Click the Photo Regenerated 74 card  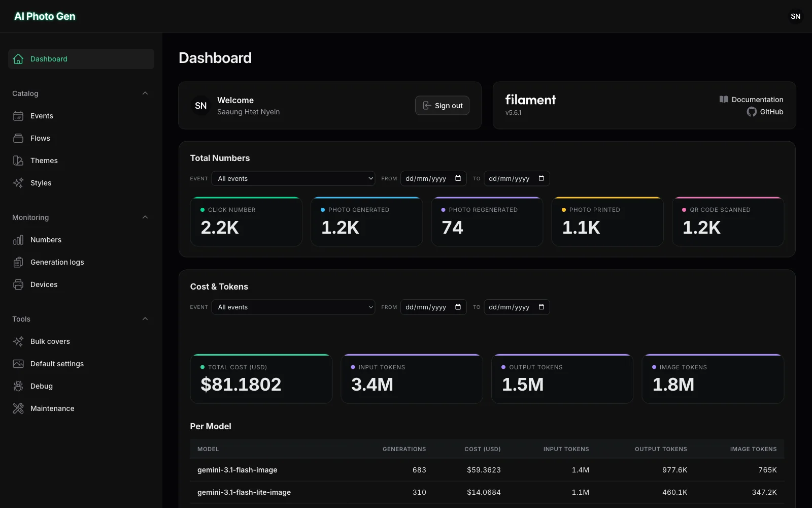click(487, 221)
